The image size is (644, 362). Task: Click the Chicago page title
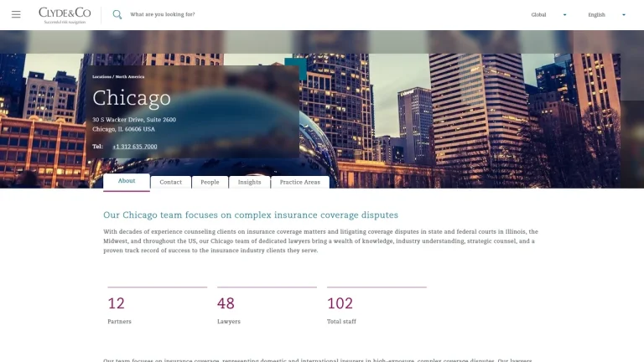click(132, 99)
